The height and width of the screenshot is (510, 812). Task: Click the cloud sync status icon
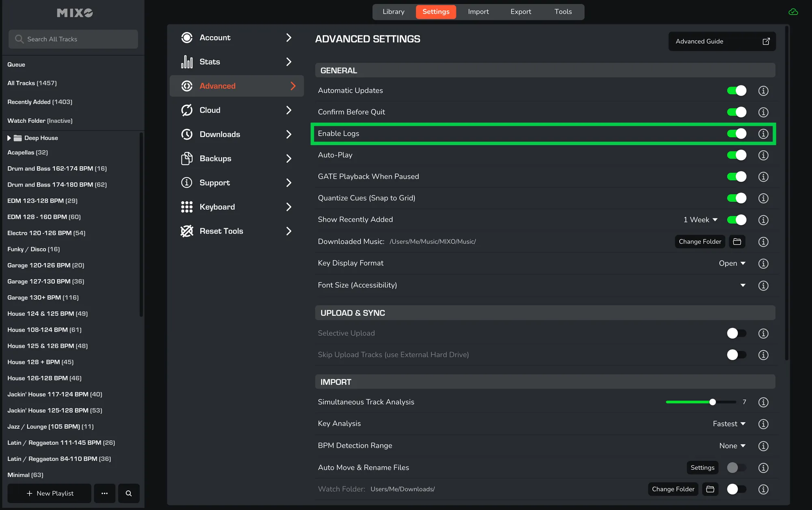pyautogui.click(x=793, y=12)
